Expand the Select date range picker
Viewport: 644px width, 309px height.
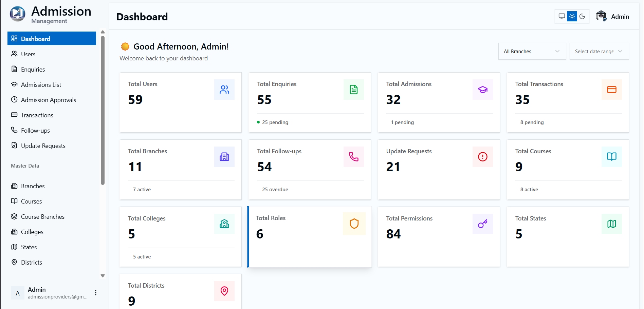pos(599,51)
